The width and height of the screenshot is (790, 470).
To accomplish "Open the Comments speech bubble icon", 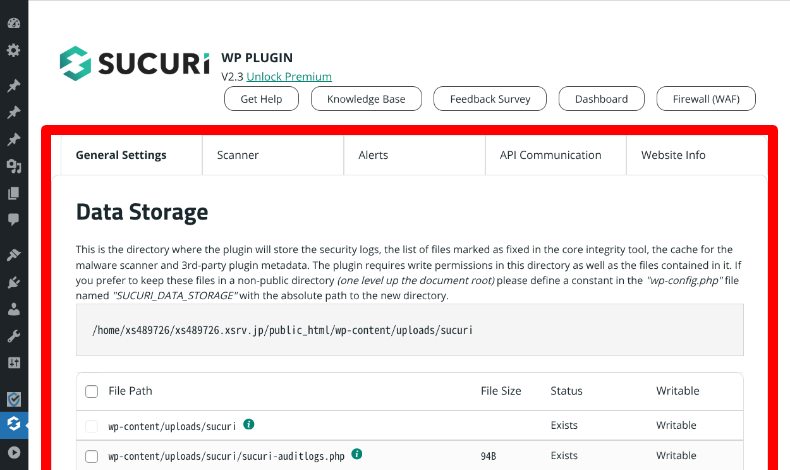I will [14, 220].
